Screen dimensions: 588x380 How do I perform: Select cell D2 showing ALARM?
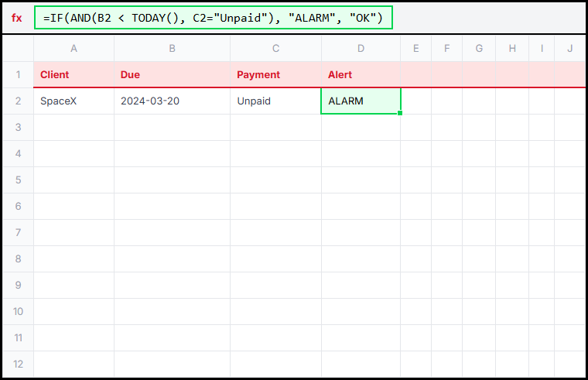pyautogui.click(x=361, y=101)
